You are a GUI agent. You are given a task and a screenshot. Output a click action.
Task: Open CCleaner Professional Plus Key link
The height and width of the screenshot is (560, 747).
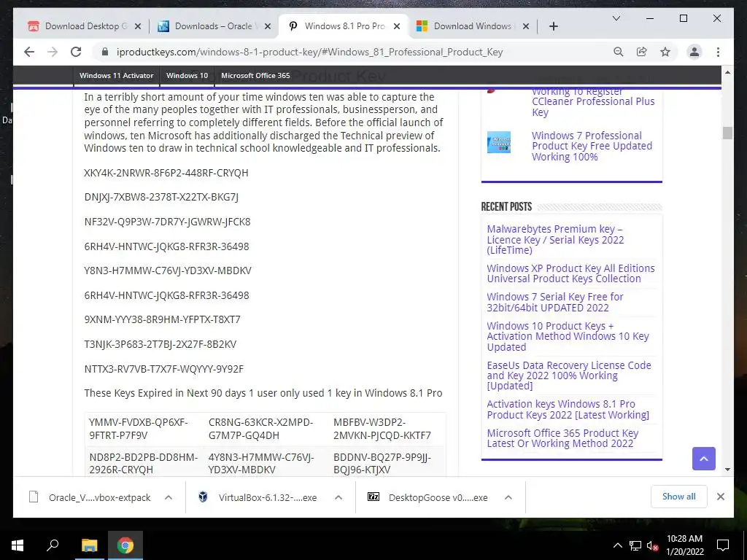pyautogui.click(x=593, y=101)
